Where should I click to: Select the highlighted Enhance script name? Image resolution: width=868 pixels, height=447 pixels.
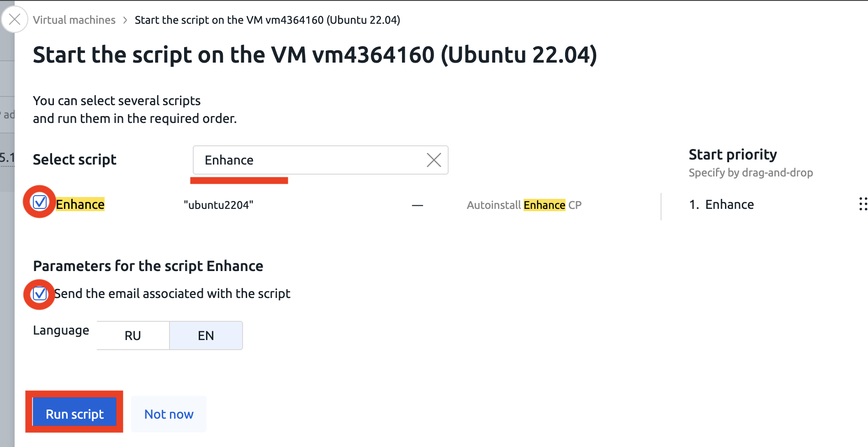[80, 204]
